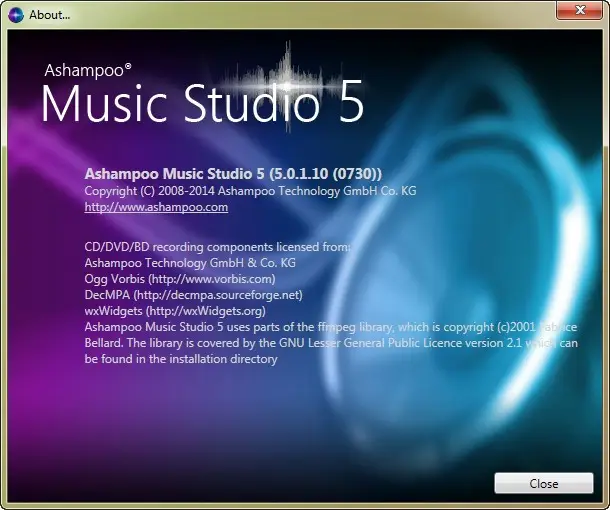Click 'CD/DVD/BD recording components licensed from:' text

tap(217, 247)
